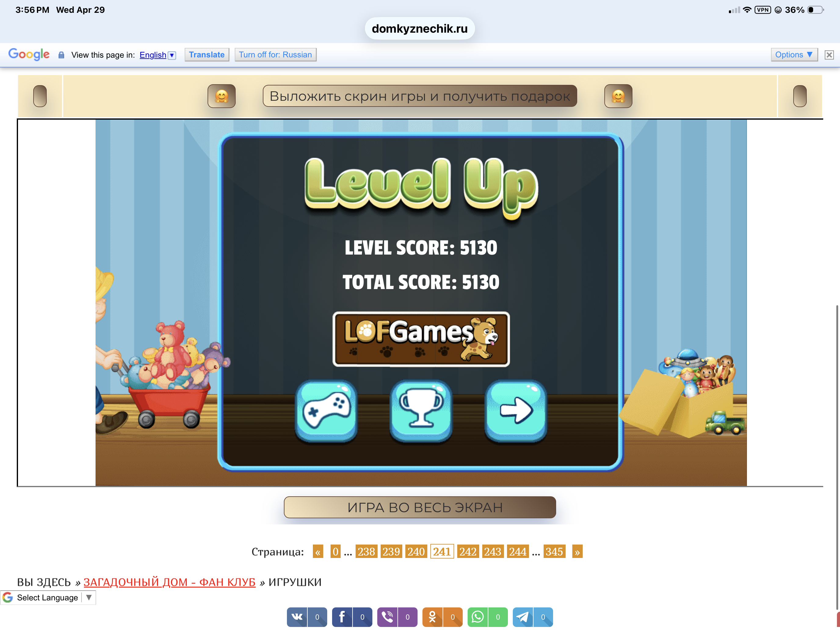Click the hugging emoji left of banner
840x630 pixels.
(221, 96)
